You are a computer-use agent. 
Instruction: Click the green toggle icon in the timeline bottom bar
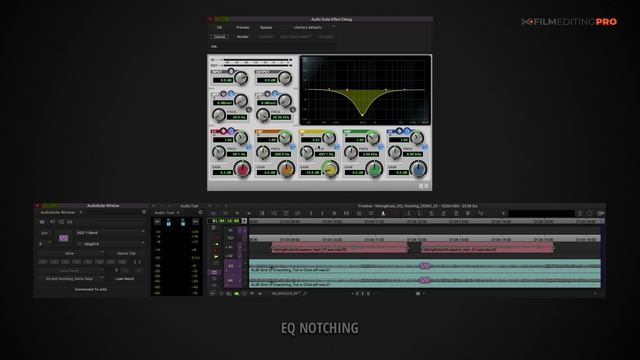(236, 293)
